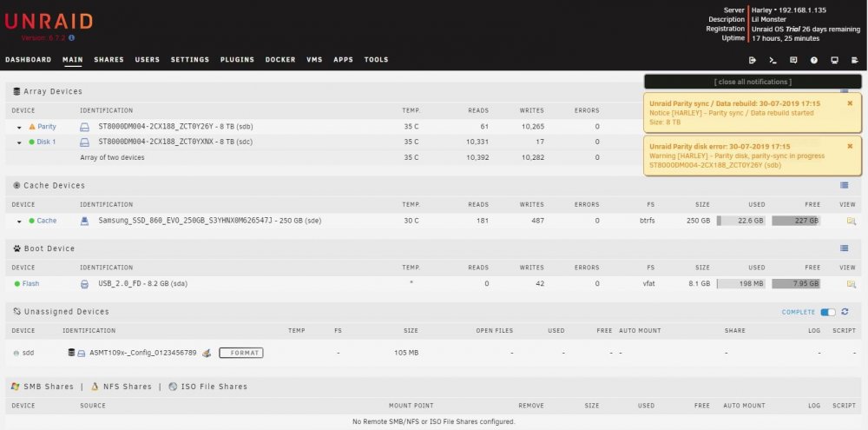Open the Apps menu
Screen dimensions: 868x430
(343, 60)
